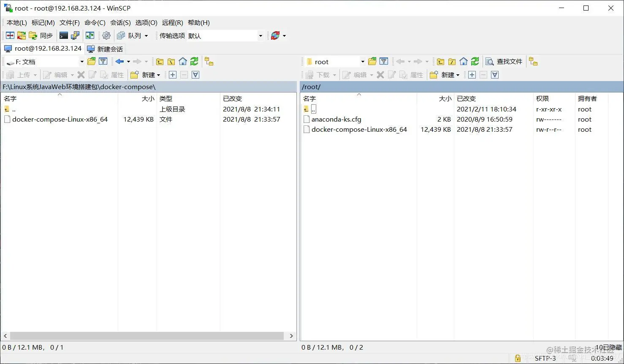
Task: Open the 命令(C) menu
Action: [95, 22]
